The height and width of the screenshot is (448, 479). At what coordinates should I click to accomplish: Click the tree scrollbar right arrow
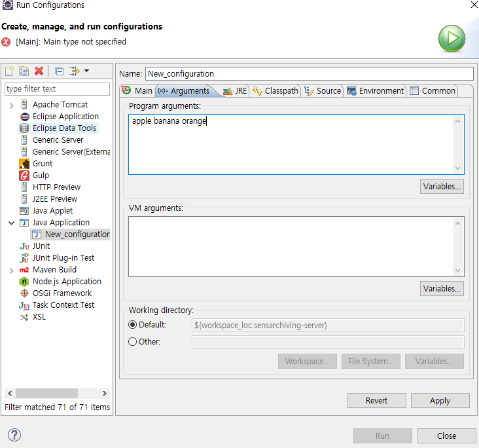[x=105, y=393]
